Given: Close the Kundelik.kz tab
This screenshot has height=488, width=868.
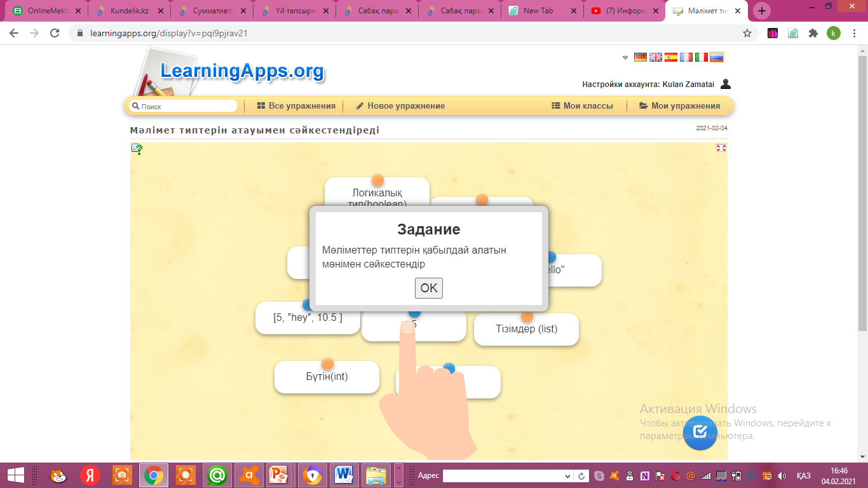Looking at the screenshot, I should tap(161, 11).
